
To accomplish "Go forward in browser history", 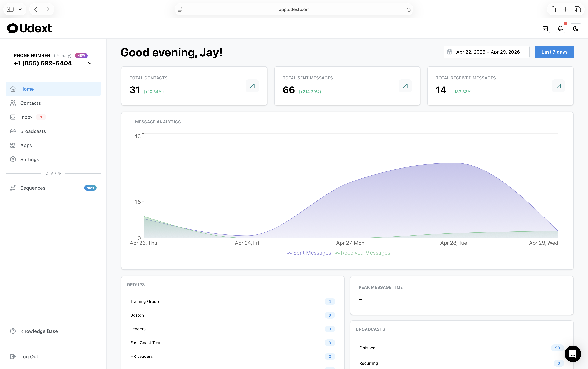I will click(48, 9).
